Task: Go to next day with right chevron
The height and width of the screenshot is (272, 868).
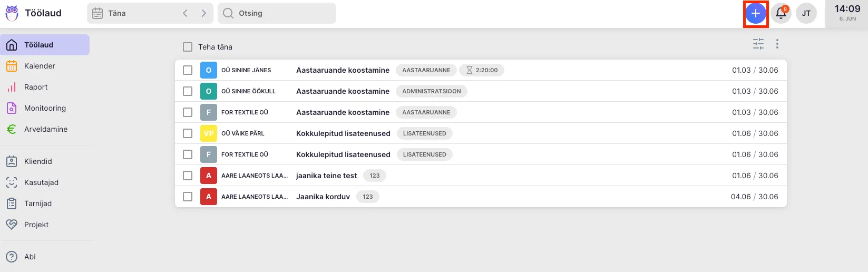Action: pos(204,13)
